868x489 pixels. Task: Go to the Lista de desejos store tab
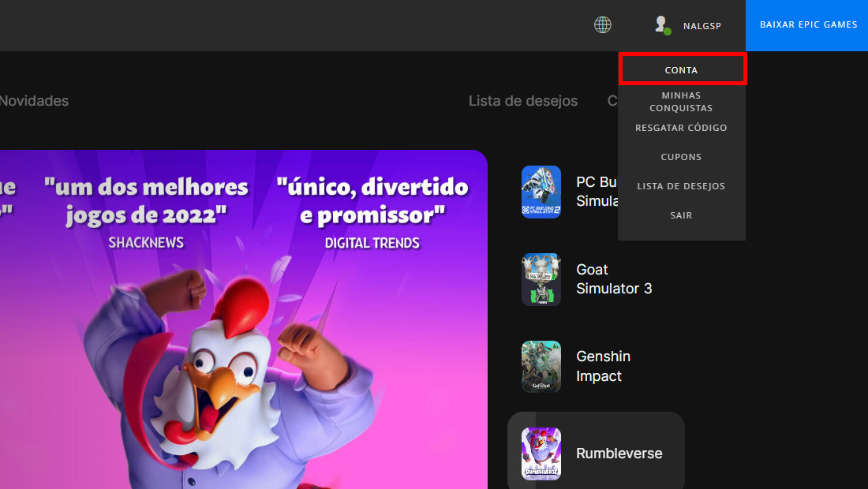[x=523, y=101]
